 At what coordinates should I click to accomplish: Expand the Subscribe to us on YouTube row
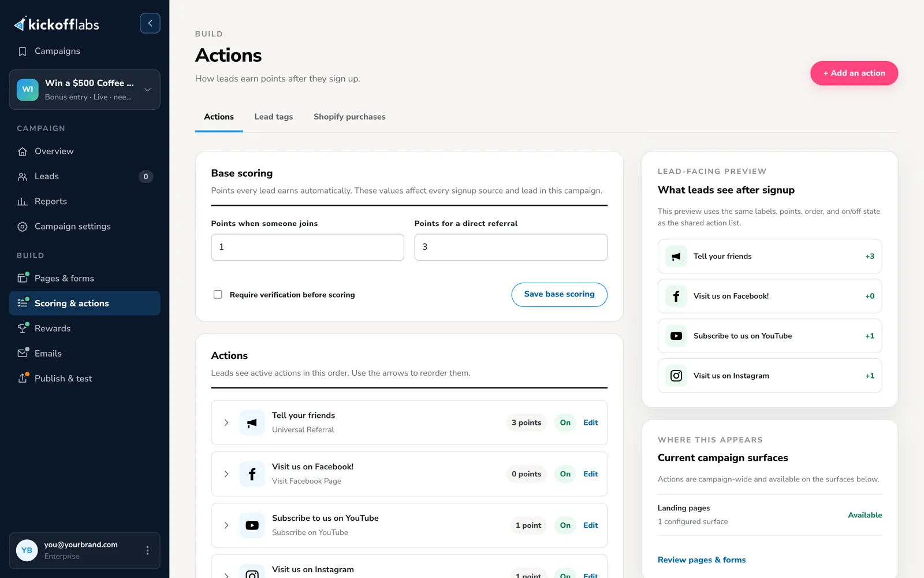point(226,525)
